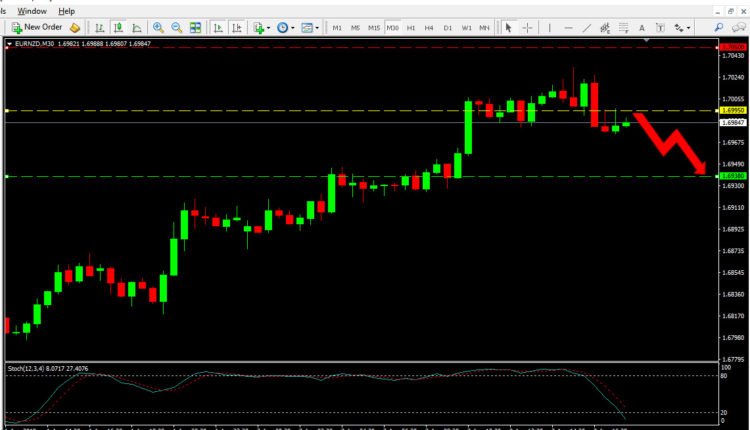Toggle chart shift button
The image size is (750, 430).
click(237, 28)
